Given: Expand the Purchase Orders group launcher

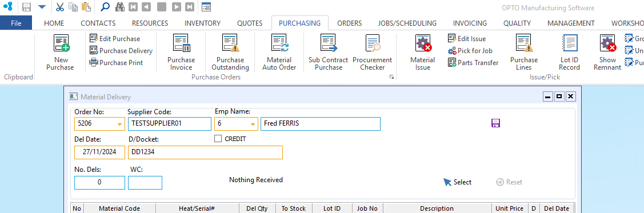Looking at the screenshot, I should (x=392, y=77).
